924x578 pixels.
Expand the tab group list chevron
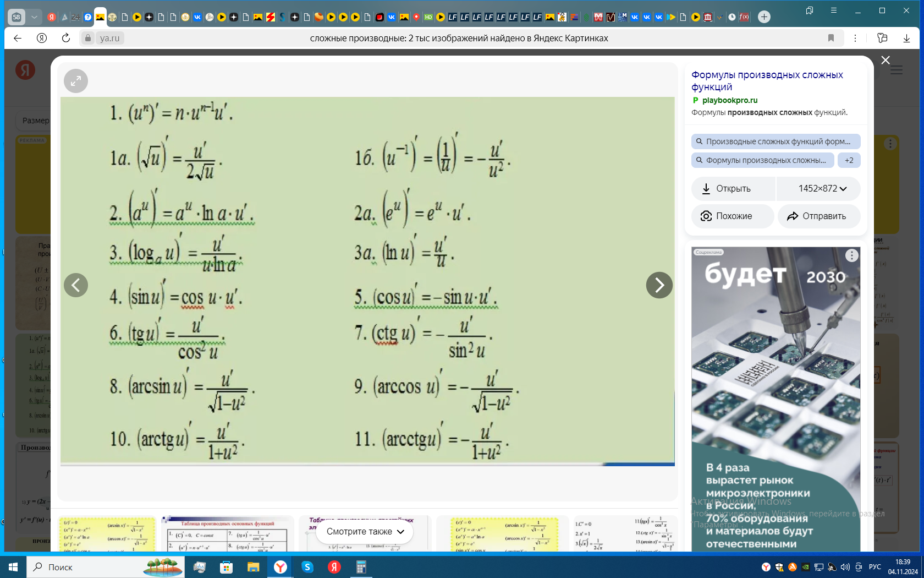click(34, 17)
